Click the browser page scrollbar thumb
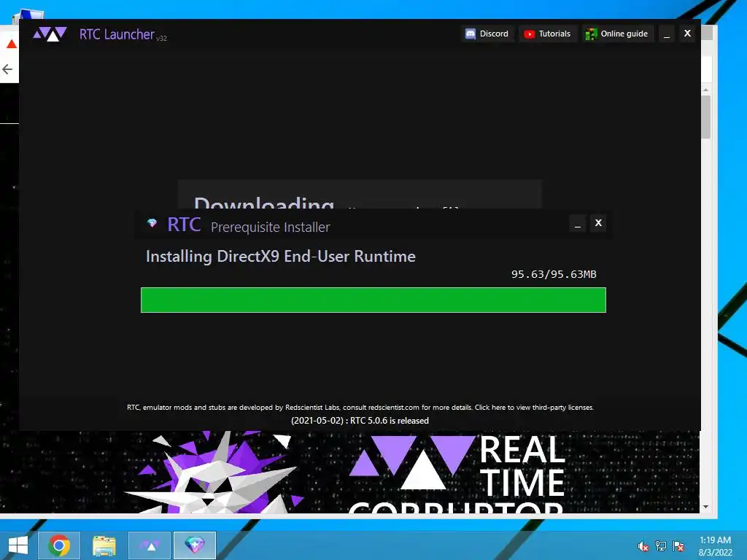This screenshot has width=747, height=560. pos(705,117)
